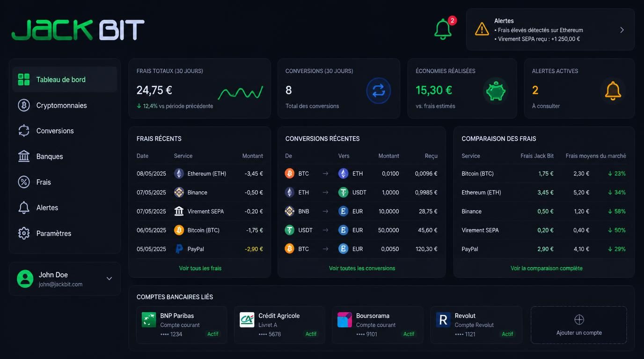Open Voir la comparaison complète link
This screenshot has height=359, width=644.
[546, 268]
